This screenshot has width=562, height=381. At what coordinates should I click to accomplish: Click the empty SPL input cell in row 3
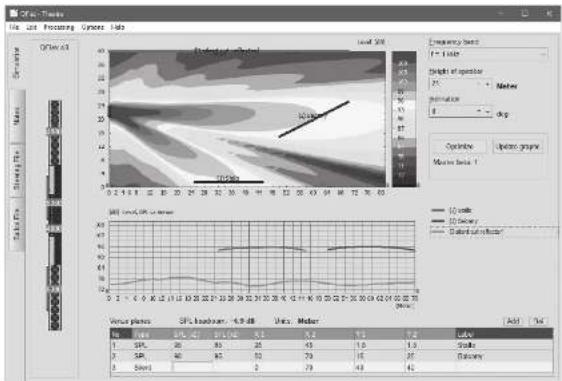point(193,367)
